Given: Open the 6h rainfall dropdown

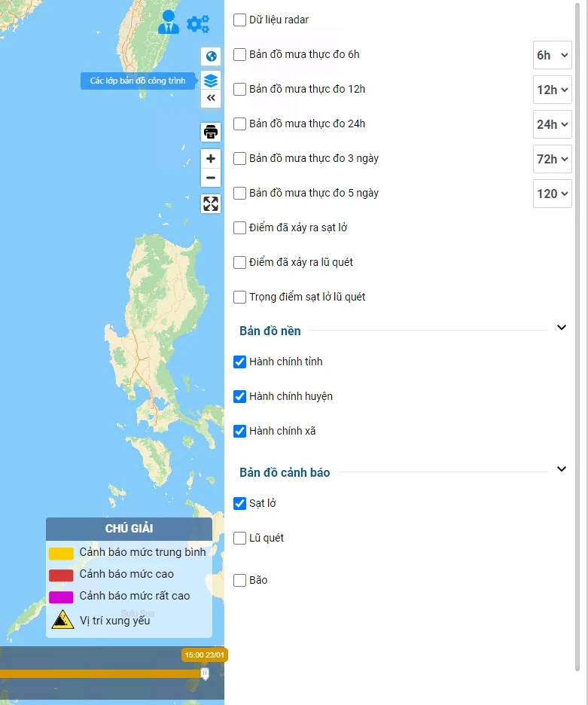Looking at the screenshot, I should click(x=553, y=55).
